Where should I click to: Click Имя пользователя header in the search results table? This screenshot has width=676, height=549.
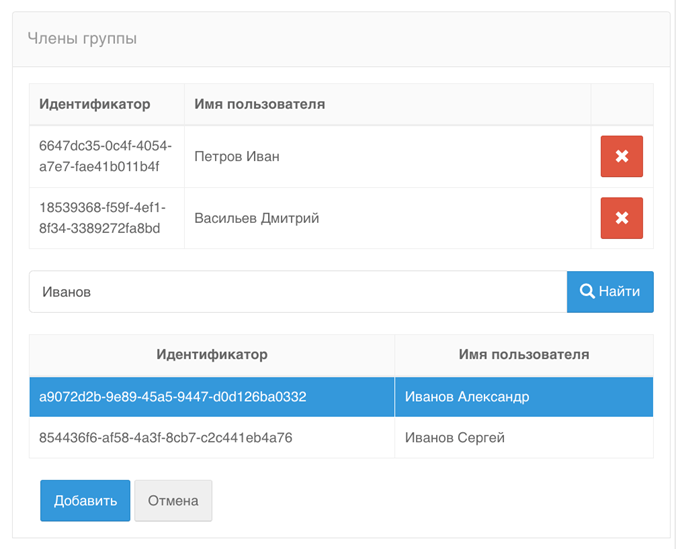click(524, 355)
